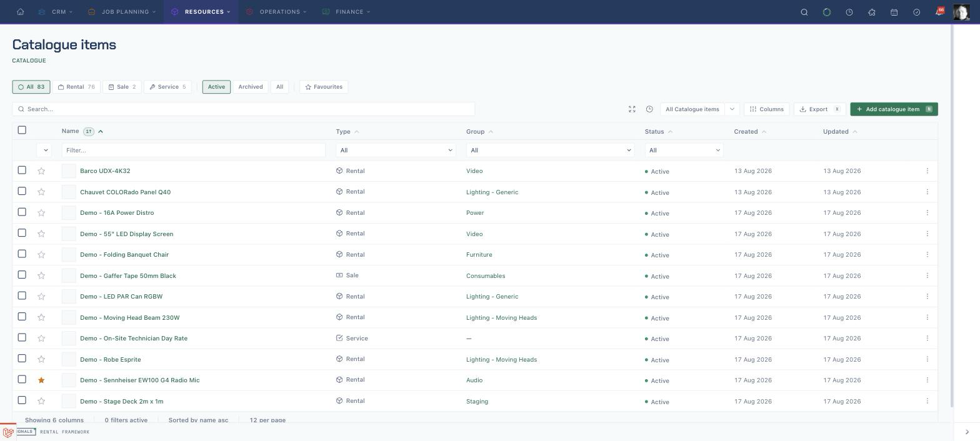980x441 pixels.
Task: Open the Lighting - Moving Heads group for Moving Head Beam
Action: [x=501, y=318]
